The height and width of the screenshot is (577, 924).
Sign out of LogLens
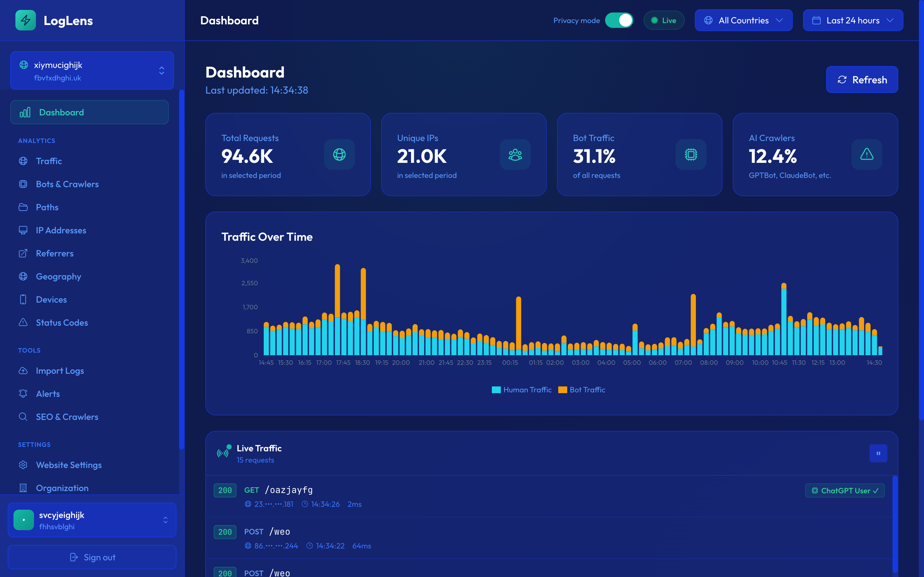(x=92, y=557)
